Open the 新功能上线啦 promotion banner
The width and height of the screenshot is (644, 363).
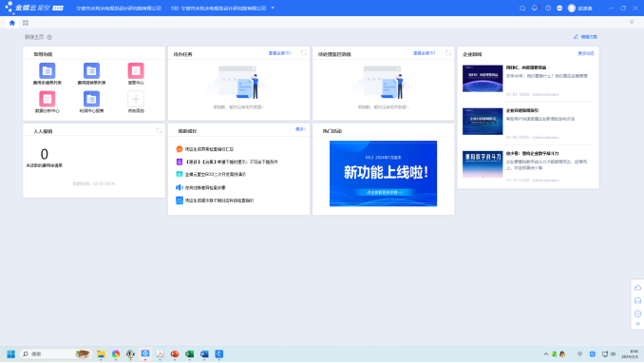383,174
